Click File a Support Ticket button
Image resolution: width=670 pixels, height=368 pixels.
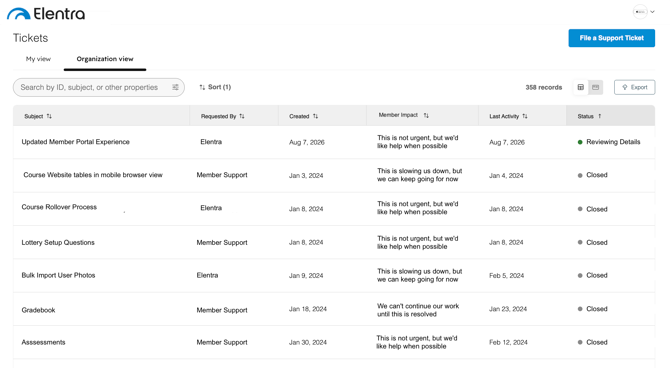[611, 38]
